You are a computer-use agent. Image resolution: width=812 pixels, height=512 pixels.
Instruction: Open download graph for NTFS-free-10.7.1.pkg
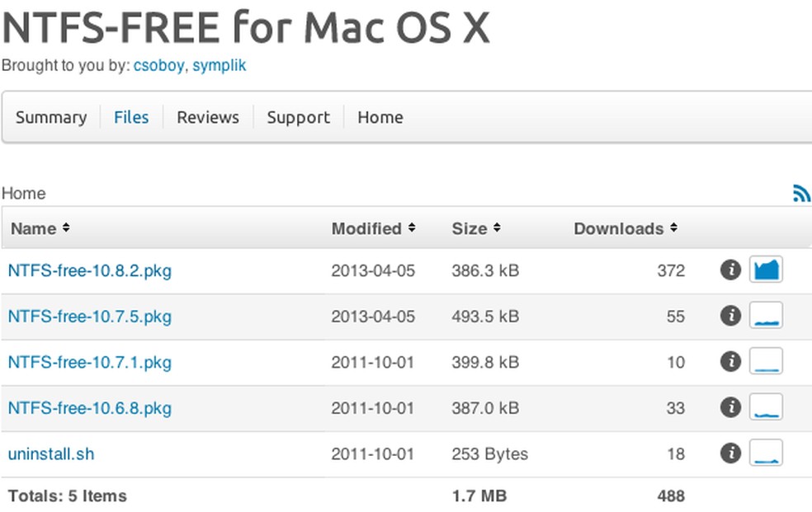tap(766, 361)
